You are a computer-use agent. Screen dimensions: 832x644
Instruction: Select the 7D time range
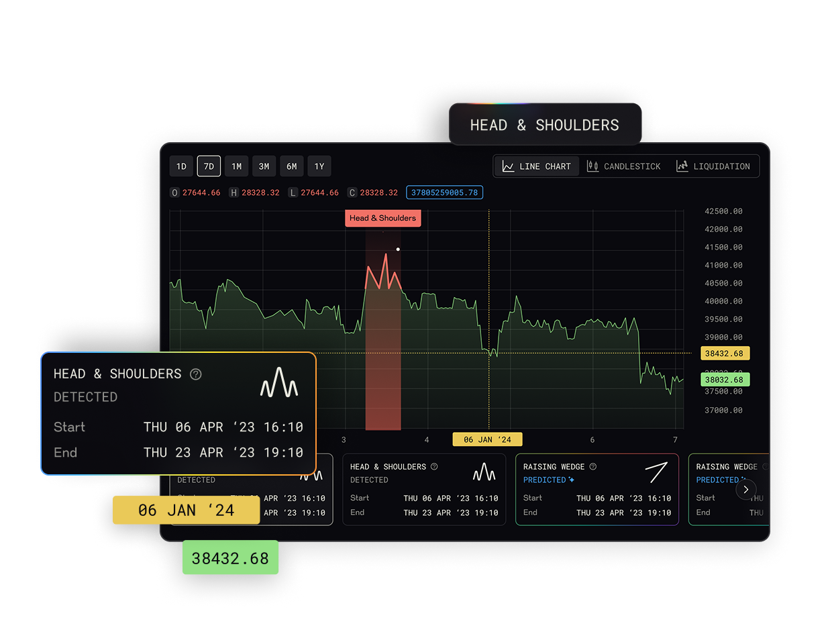click(209, 166)
